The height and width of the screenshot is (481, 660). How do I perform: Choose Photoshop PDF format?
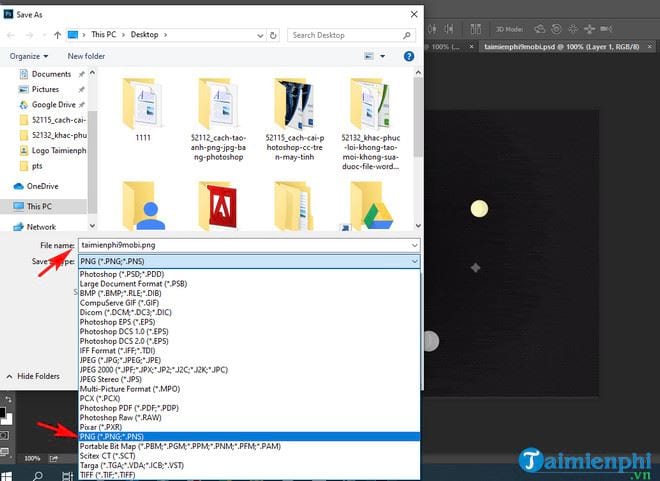coord(249,408)
